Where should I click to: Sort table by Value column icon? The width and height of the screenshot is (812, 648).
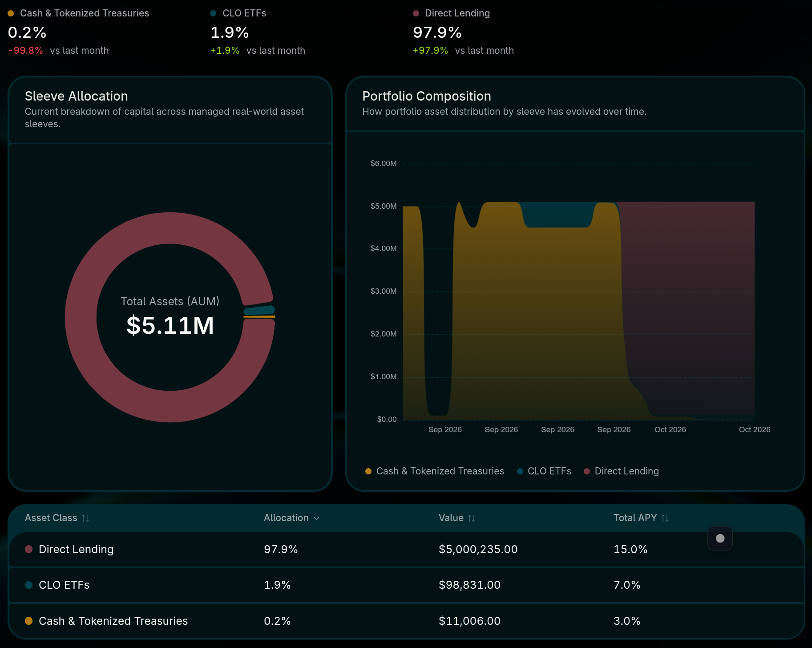(x=472, y=518)
